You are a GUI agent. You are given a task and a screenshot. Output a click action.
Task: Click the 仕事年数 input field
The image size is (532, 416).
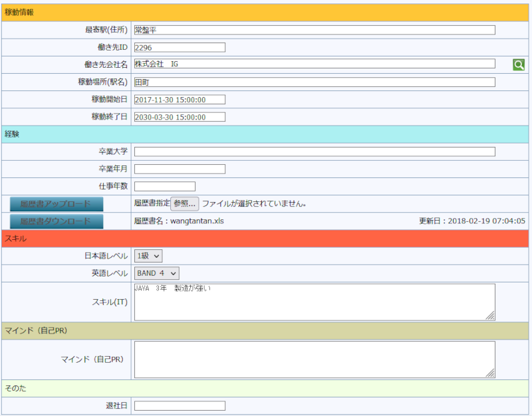pos(165,186)
